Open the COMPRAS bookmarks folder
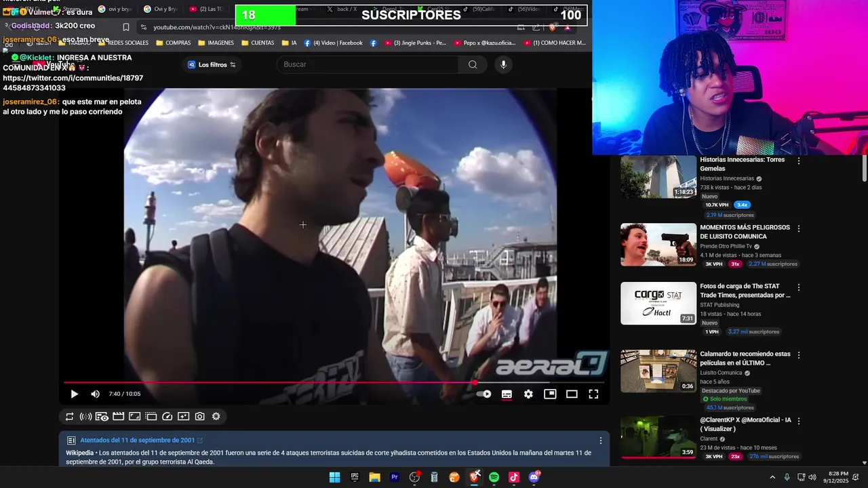 (173, 43)
